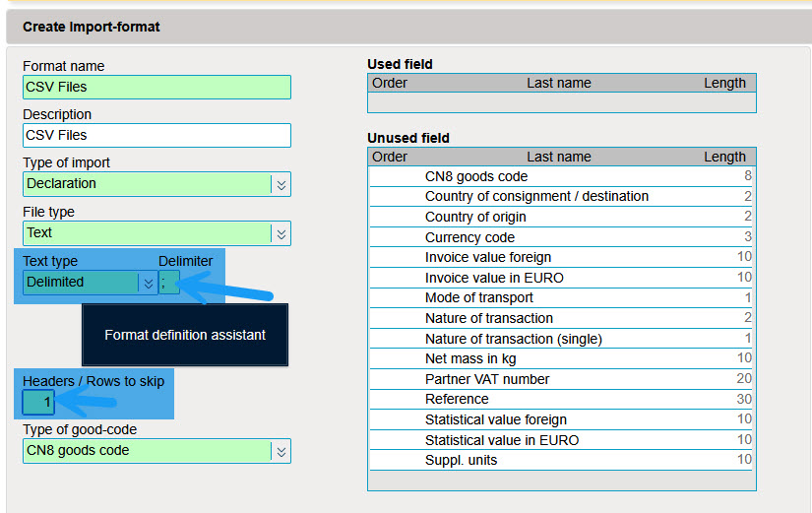Select the Partner VAT number row
Screen dimensions: 812x513
(561, 379)
